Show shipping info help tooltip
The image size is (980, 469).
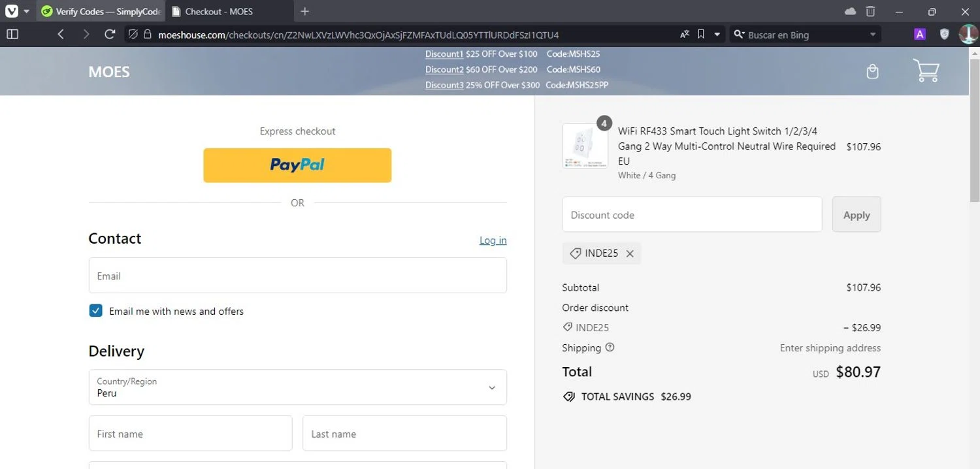coord(610,348)
